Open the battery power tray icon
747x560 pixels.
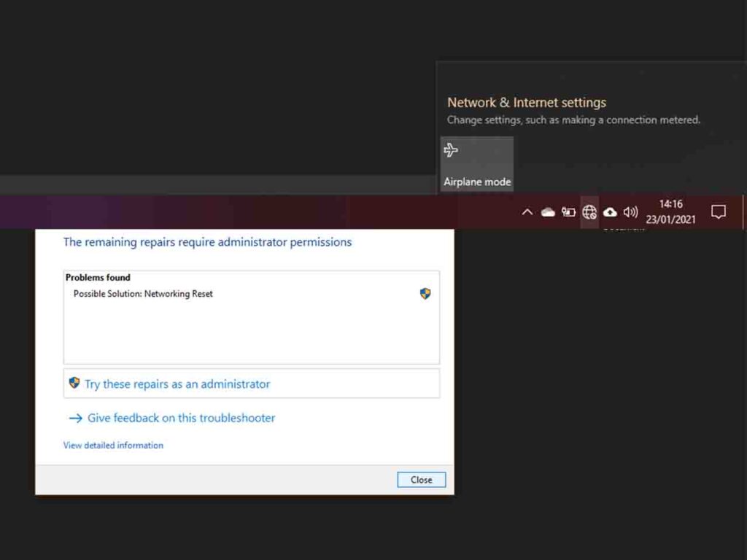[568, 212]
